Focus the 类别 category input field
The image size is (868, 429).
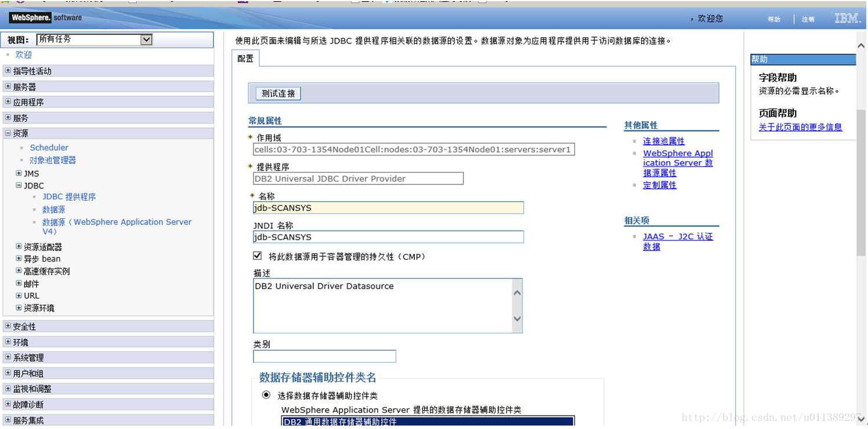coord(324,356)
